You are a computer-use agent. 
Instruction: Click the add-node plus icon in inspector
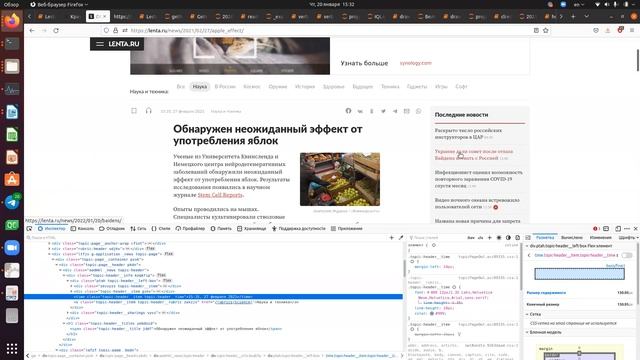(391, 238)
